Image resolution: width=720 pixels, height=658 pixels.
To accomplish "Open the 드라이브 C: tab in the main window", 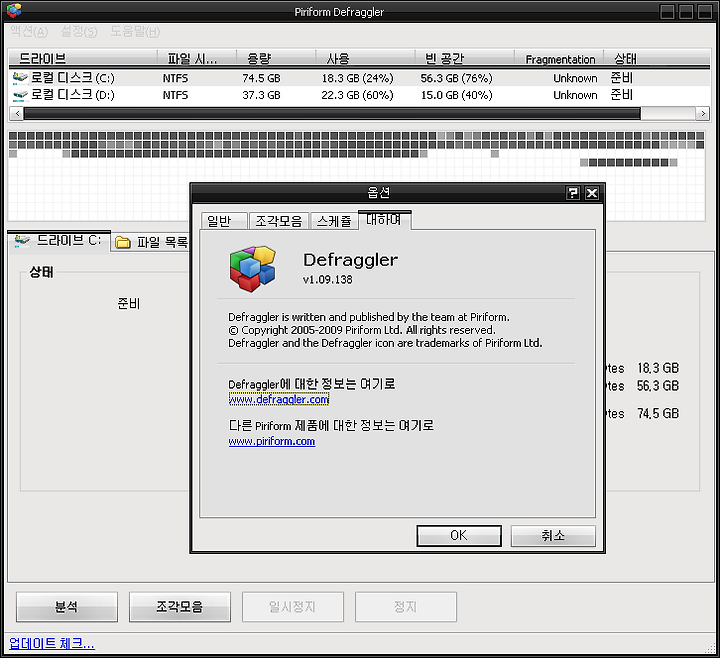I will (x=59, y=241).
